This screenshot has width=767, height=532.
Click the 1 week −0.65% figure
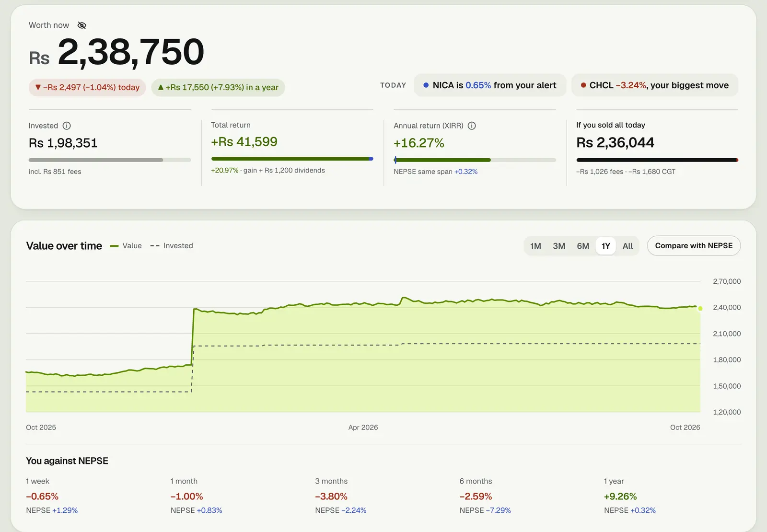pyautogui.click(x=42, y=497)
